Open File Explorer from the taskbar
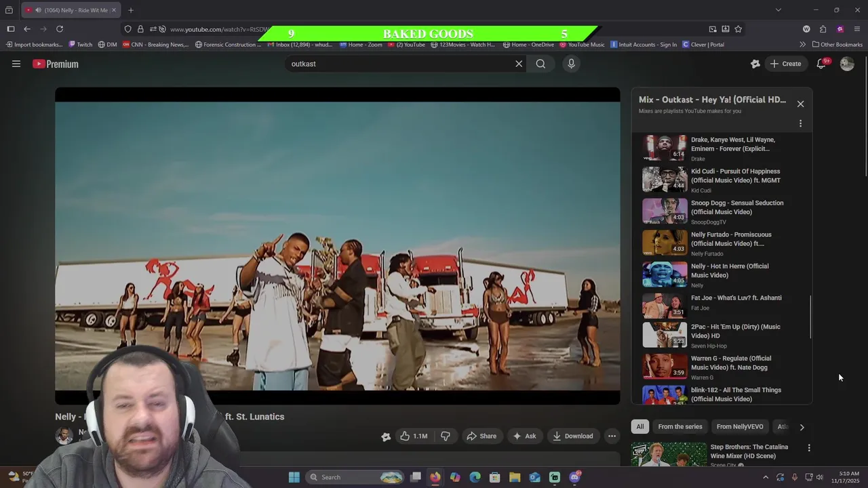This screenshot has width=868, height=488. tap(515, 477)
